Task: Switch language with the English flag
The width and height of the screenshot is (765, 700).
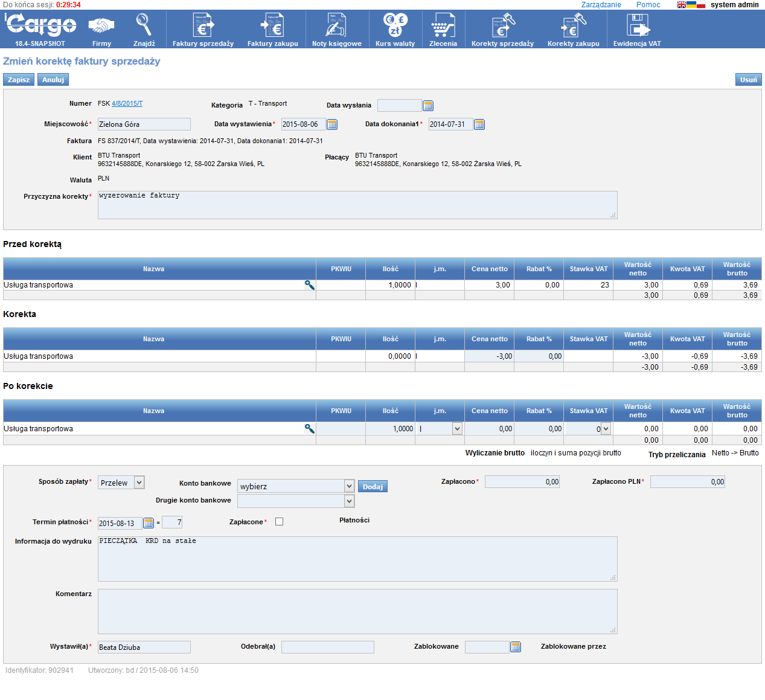Action: [682, 5]
